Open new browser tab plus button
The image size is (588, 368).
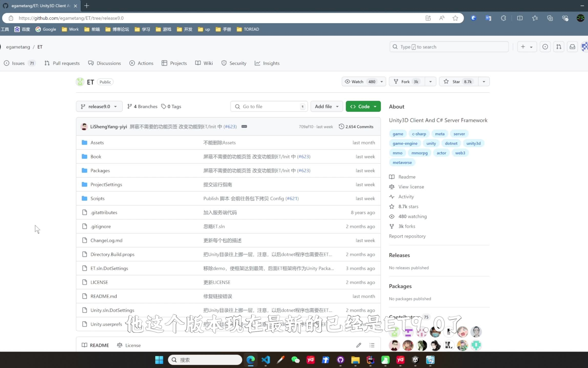pyautogui.click(x=87, y=6)
